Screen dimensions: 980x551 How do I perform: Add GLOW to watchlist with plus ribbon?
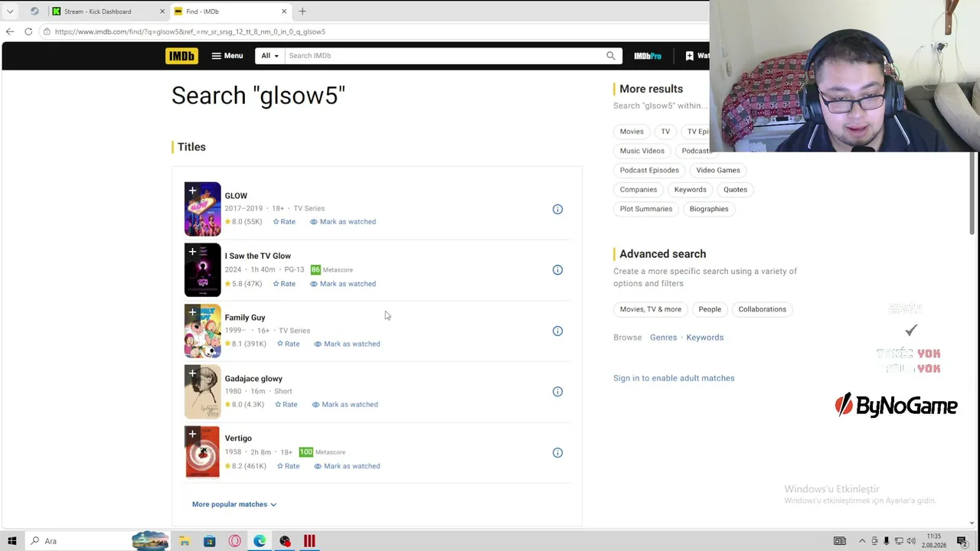click(x=192, y=191)
